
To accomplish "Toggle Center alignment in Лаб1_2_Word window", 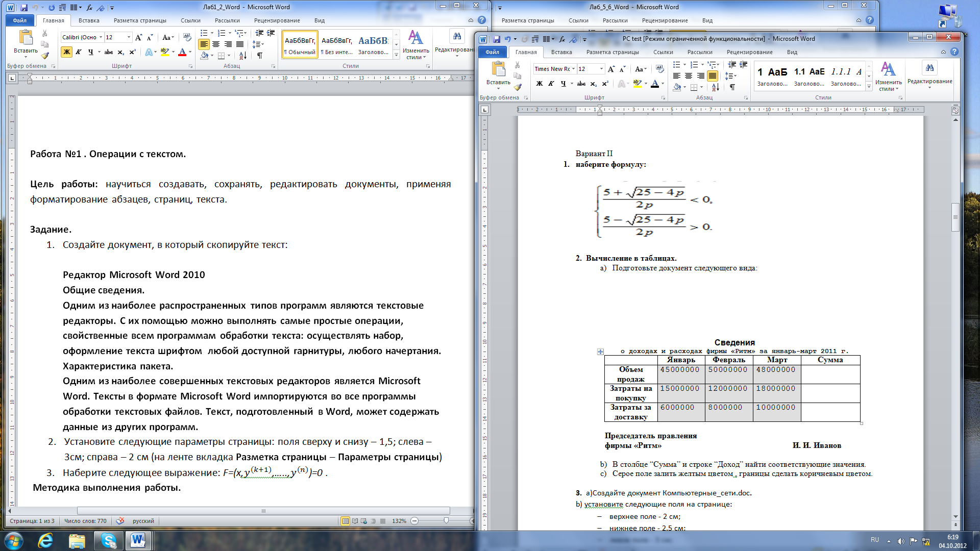I will coord(216,44).
